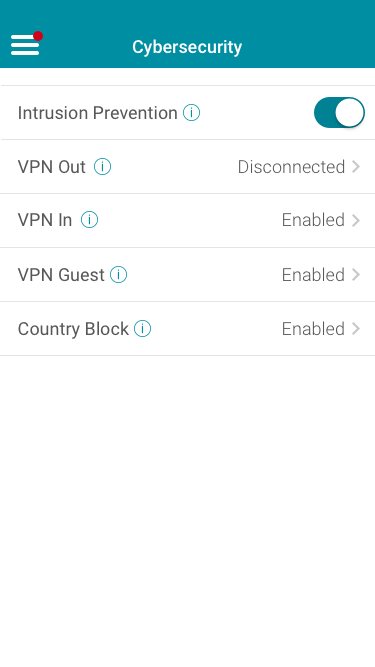Screen dimensions: 375x667
Task: Open the VPN In row
Action: [188, 220]
